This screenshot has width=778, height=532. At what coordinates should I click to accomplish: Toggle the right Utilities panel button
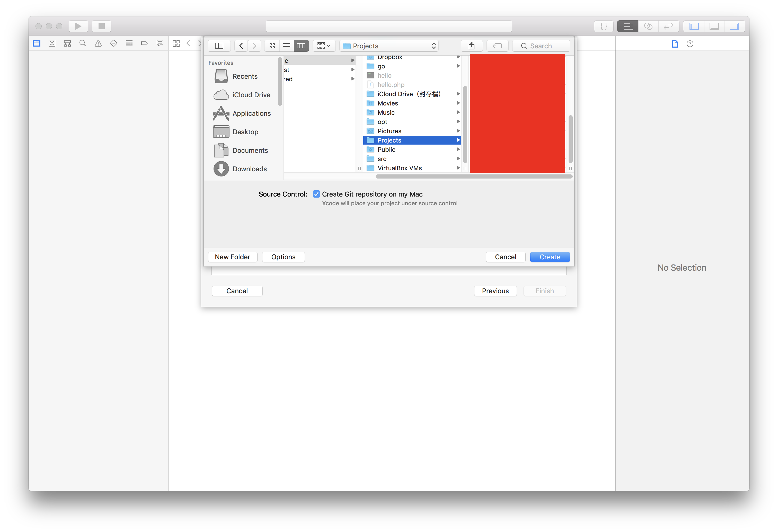click(734, 26)
